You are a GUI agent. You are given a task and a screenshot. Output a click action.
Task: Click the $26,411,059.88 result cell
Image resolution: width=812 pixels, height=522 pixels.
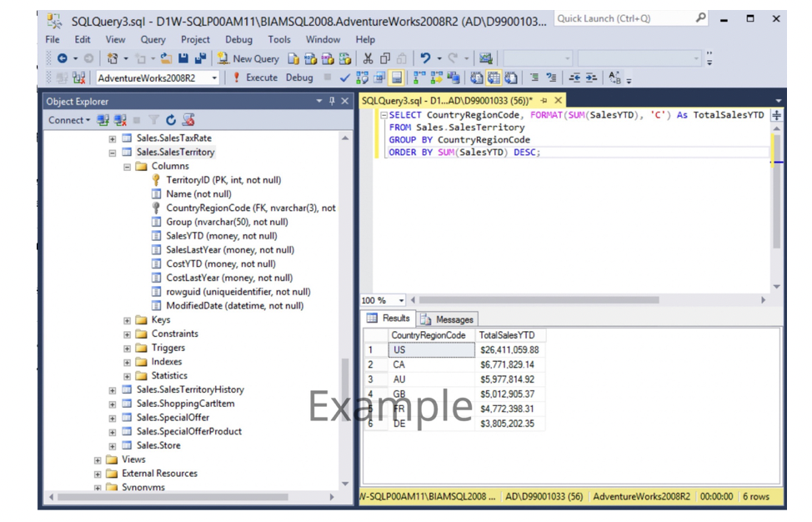click(509, 350)
